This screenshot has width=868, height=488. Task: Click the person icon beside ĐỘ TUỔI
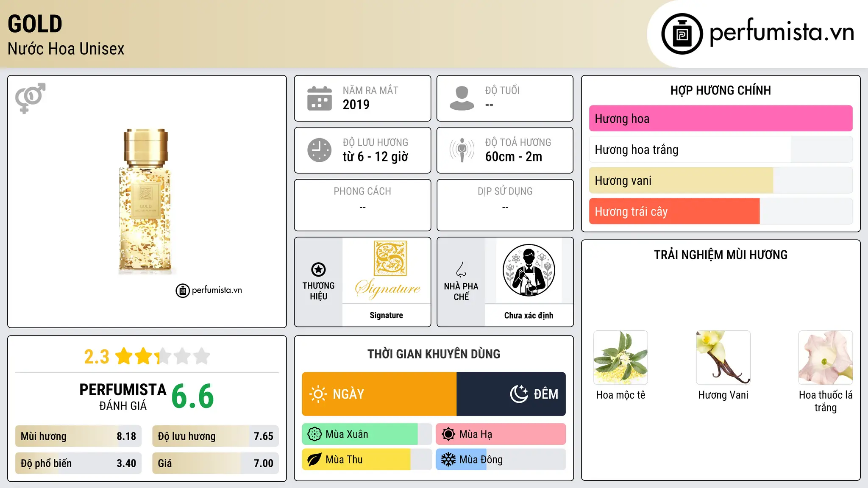pyautogui.click(x=462, y=98)
